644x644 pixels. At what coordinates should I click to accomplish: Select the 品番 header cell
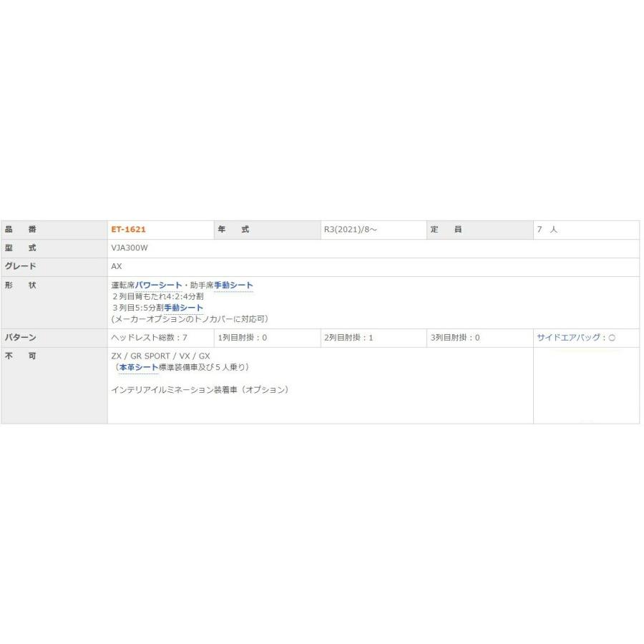tap(54, 230)
